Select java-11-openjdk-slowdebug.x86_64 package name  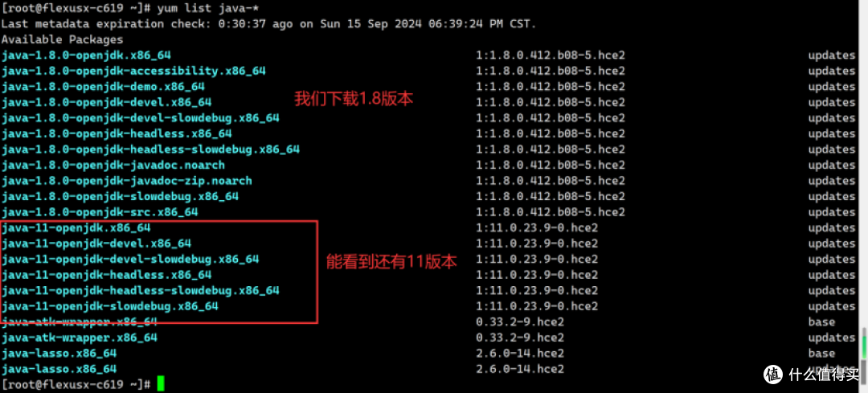109,306
